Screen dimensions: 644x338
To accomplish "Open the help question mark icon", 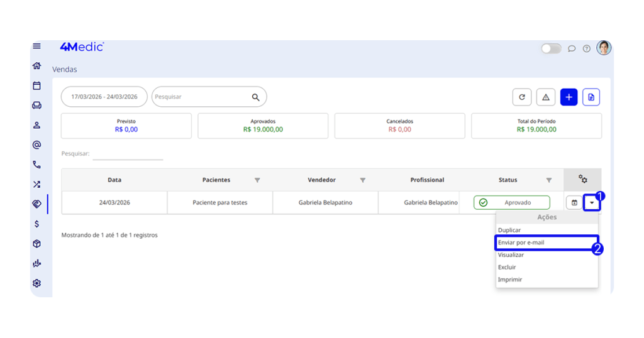I will coord(586,48).
